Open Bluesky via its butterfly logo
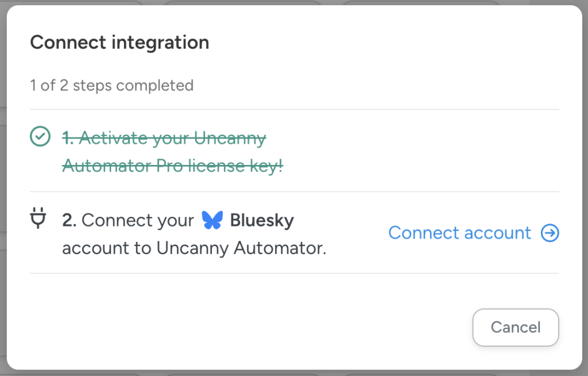The image size is (588, 376). pyautogui.click(x=211, y=220)
